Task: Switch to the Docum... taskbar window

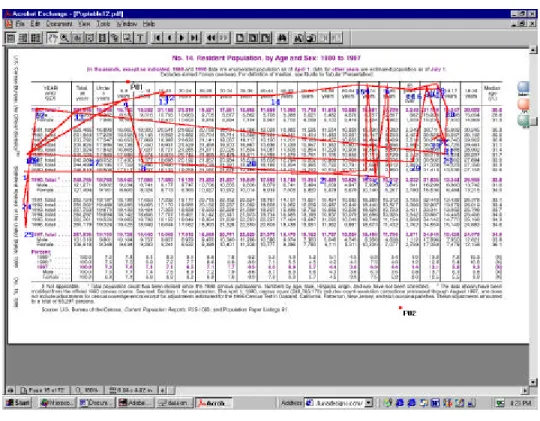Action: coord(95,402)
